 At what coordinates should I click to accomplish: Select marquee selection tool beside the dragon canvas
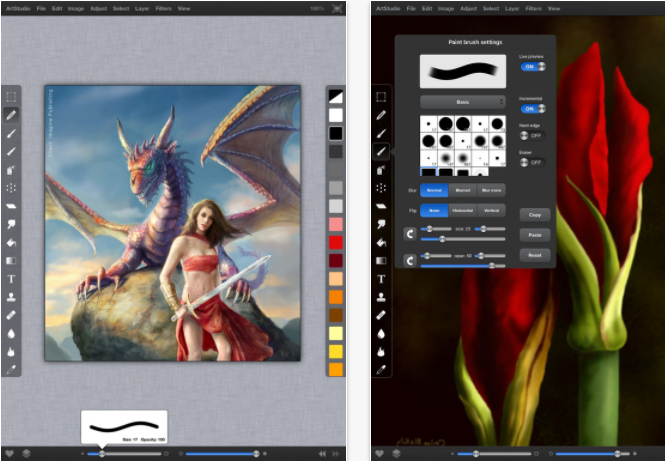pyautogui.click(x=11, y=98)
